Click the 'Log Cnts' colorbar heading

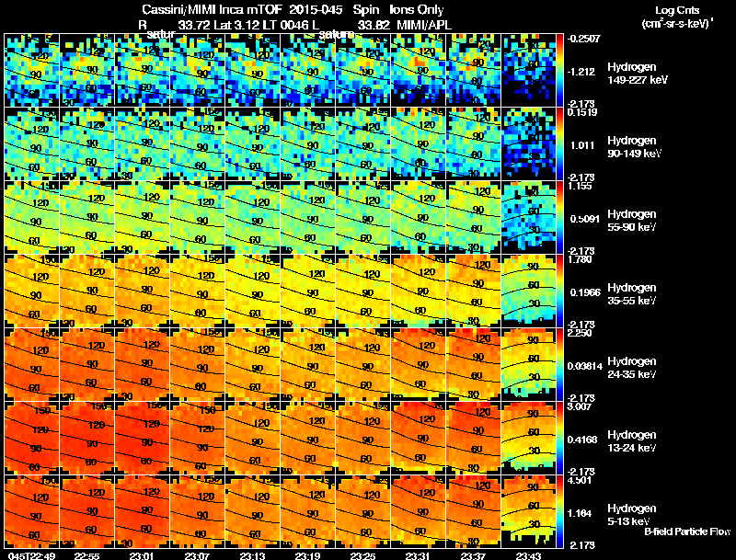[677, 10]
